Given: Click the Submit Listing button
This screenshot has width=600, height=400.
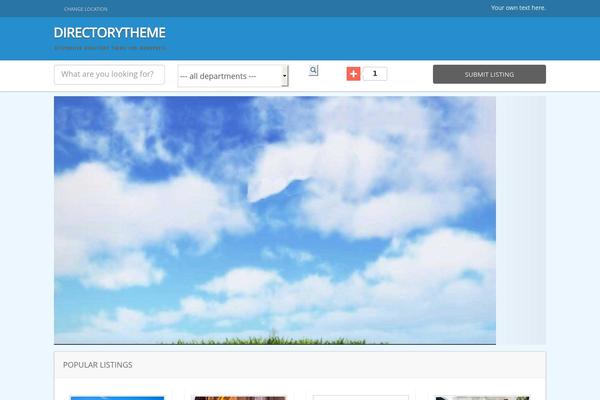Looking at the screenshot, I should 489,74.
